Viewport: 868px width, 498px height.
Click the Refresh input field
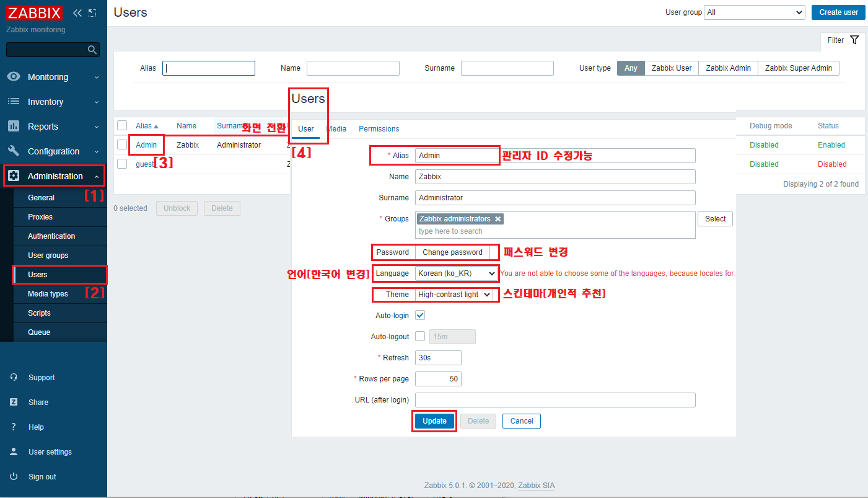point(438,358)
